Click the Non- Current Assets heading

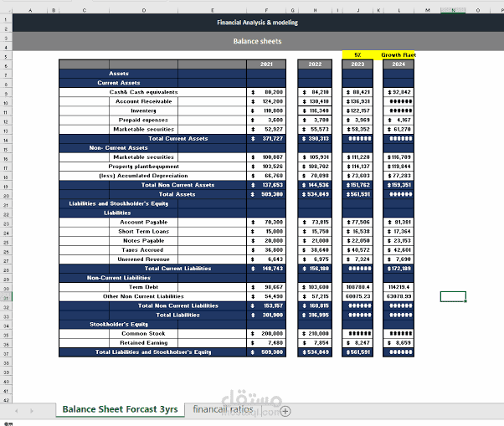point(118,148)
